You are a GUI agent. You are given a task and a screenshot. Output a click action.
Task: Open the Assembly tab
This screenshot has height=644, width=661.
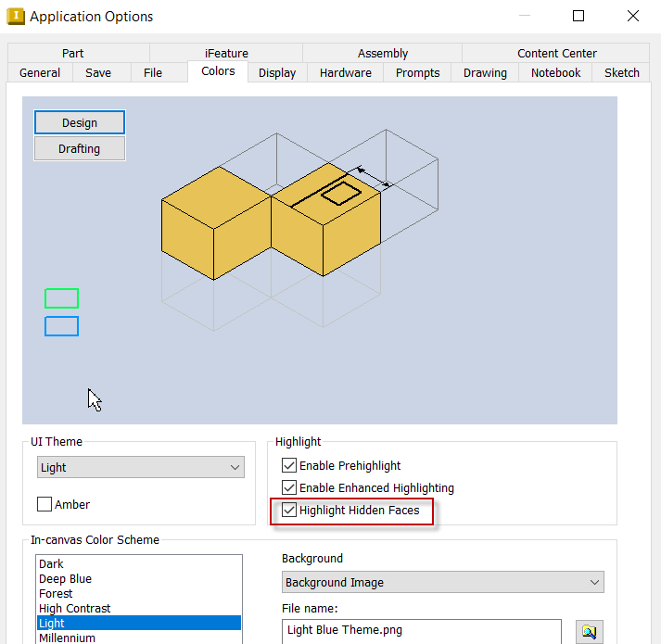click(382, 53)
